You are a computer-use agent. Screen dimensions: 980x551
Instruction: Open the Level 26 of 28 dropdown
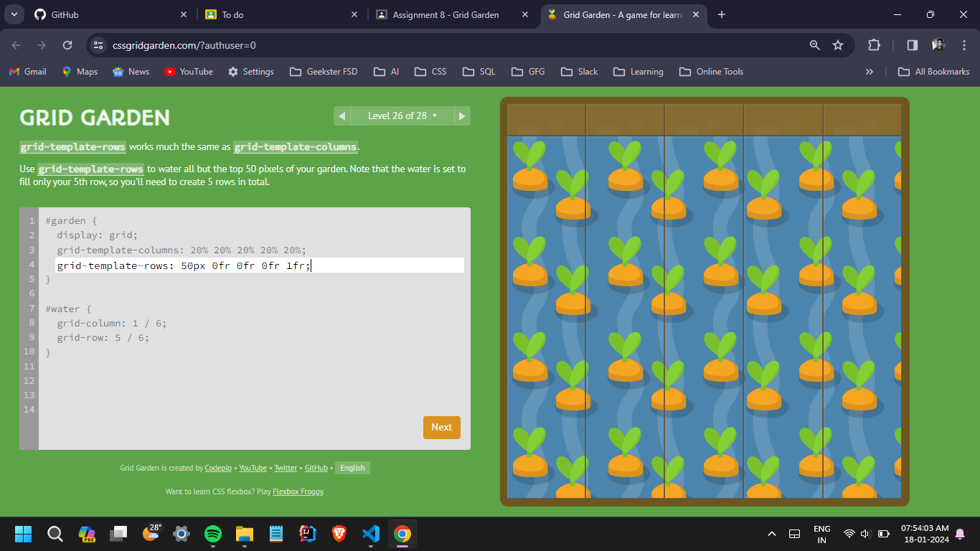click(x=402, y=116)
